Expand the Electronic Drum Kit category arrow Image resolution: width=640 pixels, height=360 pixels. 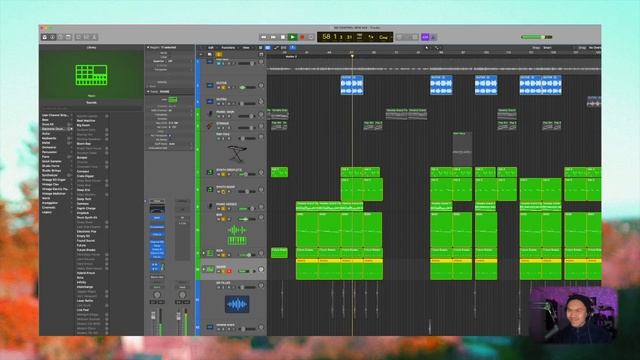point(71,129)
